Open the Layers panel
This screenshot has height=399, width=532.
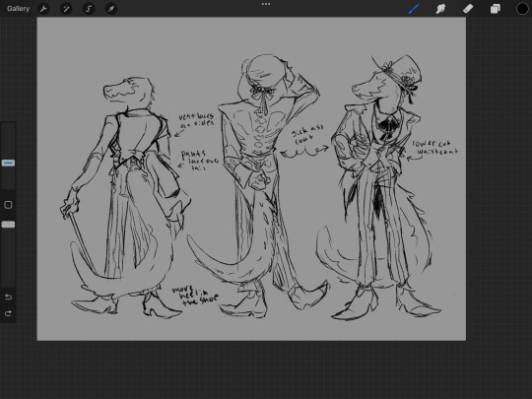click(x=495, y=9)
